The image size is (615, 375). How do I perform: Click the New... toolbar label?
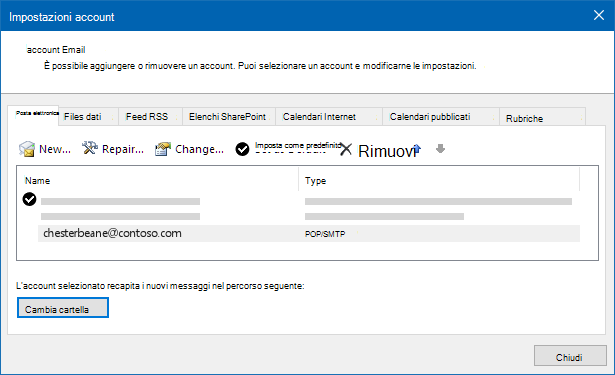coord(55,149)
